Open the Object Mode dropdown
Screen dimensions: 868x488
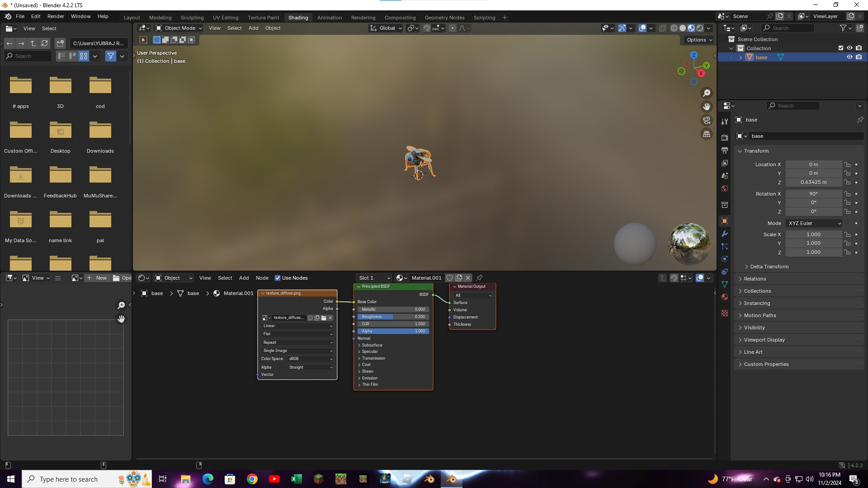[x=179, y=28]
